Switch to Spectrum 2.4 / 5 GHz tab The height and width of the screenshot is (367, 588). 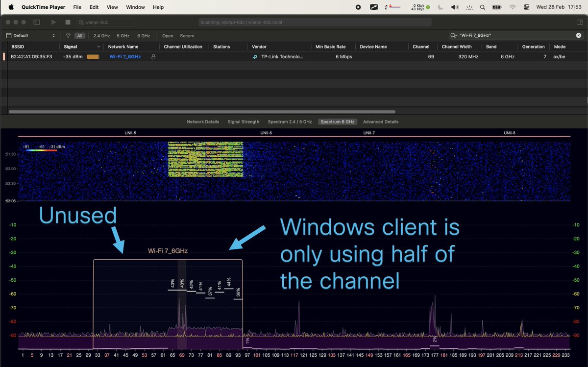pos(290,122)
